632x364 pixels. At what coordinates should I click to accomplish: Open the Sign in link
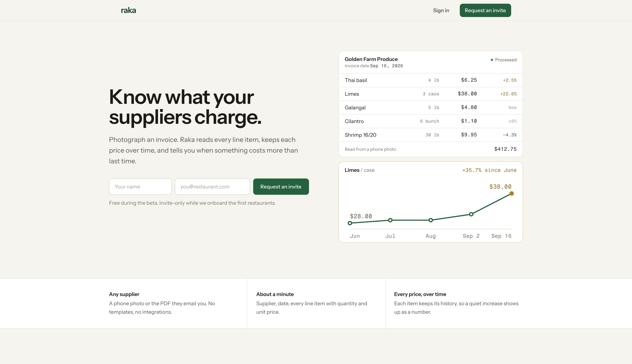point(441,10)
